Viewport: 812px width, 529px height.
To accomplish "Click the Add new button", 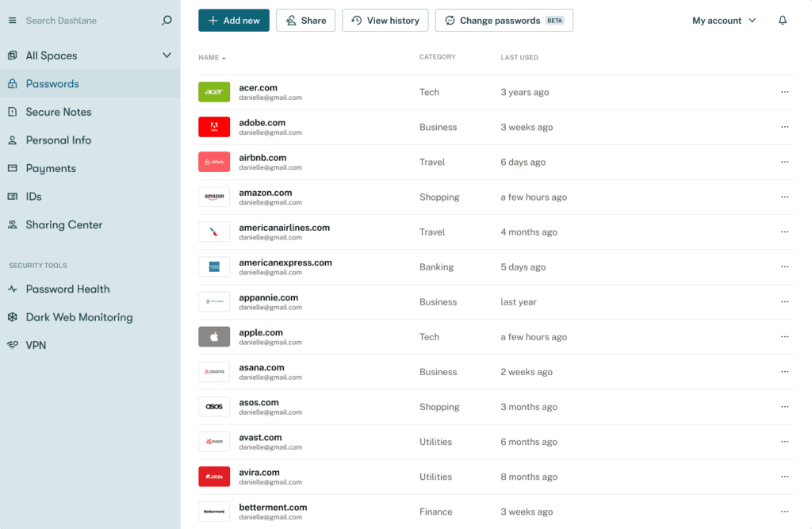I will point(233,20).
